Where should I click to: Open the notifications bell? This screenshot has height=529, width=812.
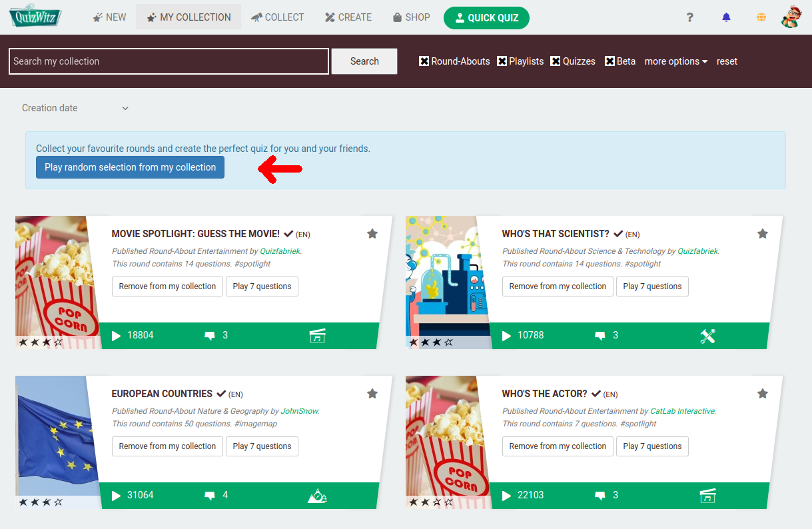[x=726, y=17]
